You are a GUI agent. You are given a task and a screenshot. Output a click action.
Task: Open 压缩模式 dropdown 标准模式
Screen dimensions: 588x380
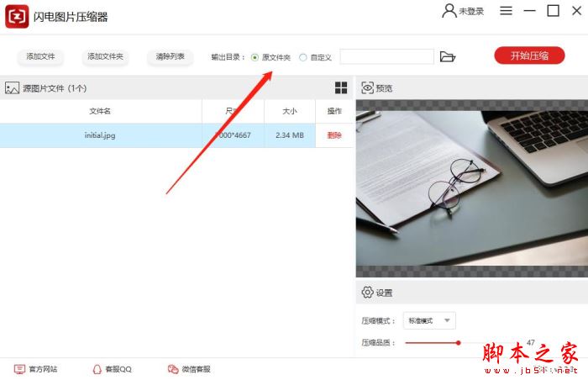click(x=429, y=320)
